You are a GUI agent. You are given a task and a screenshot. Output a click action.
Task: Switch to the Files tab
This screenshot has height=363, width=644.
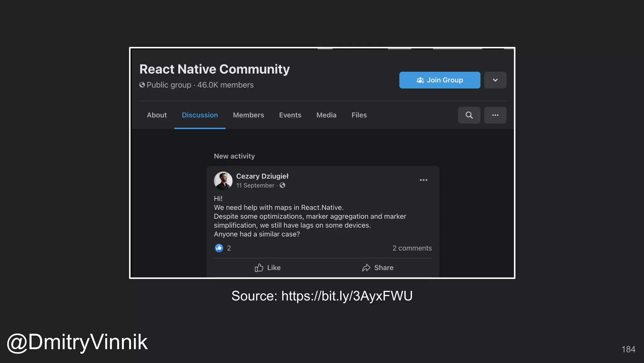359,115
